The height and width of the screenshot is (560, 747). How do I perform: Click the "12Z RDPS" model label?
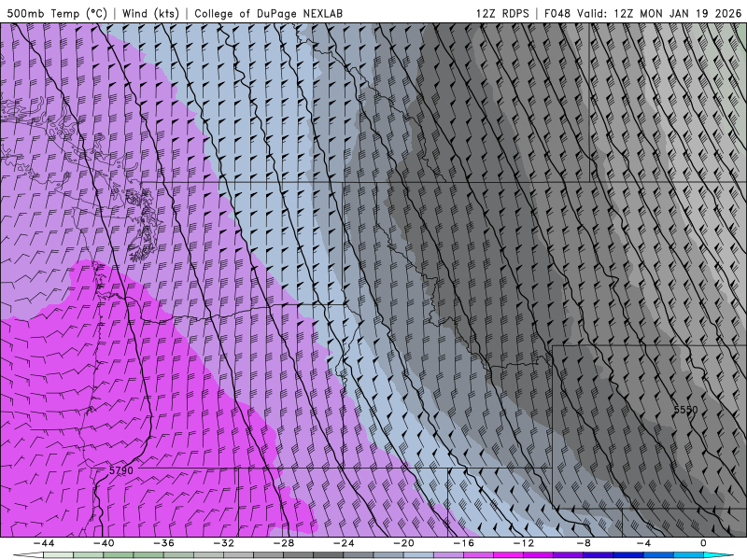[502, 13]
